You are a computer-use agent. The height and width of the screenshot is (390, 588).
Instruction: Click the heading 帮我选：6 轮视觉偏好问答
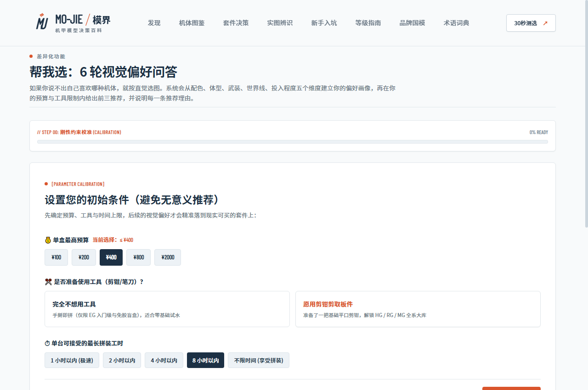point(103,72)
